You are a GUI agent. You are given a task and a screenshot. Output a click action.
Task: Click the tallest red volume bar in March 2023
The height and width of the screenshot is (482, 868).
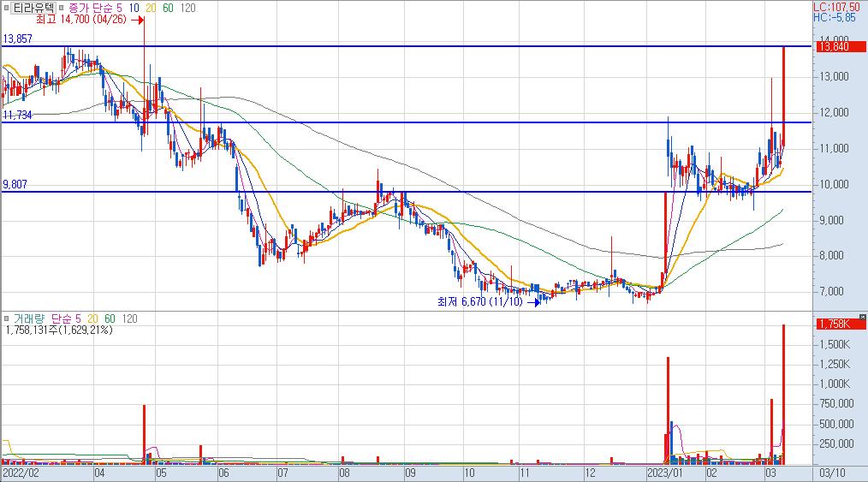tap(783, 394)
